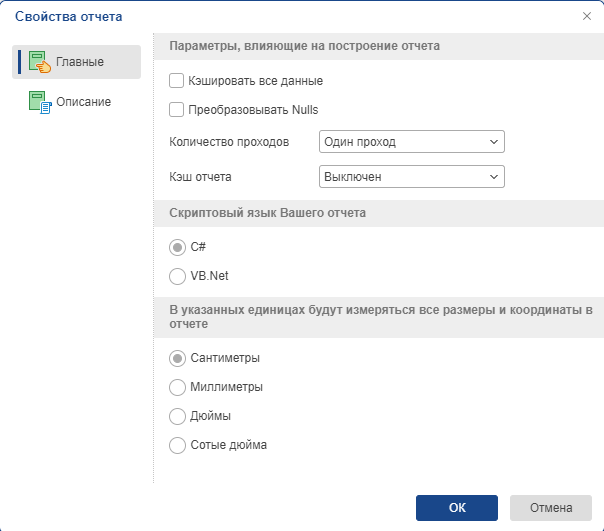Choose Миллиметры units radio button
604x531 pixels.
click(x=177, y=387)
